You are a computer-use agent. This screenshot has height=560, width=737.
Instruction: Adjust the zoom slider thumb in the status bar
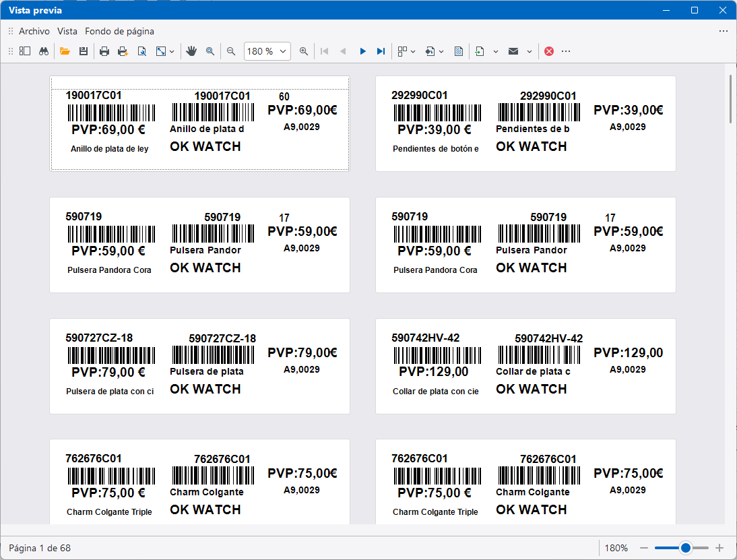tap(686, 548)
